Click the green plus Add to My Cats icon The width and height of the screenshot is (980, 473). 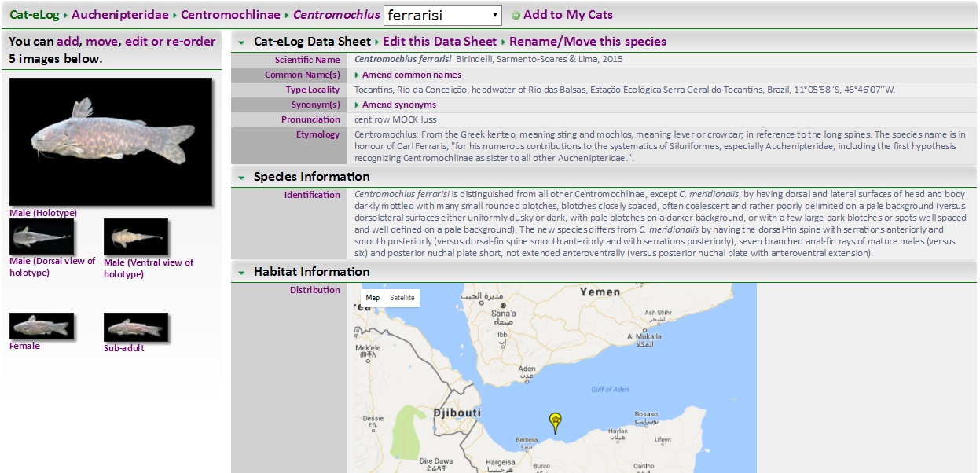click(x=516, y=16)
